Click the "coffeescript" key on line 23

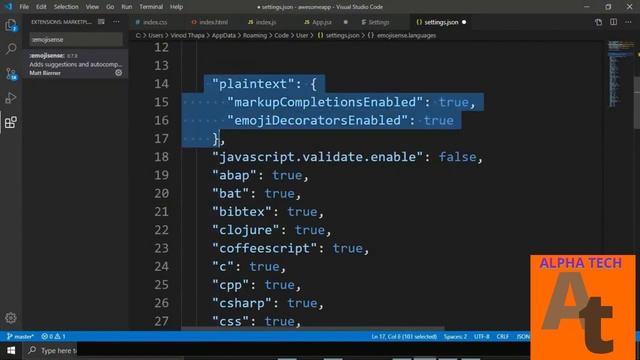[264, 248]
